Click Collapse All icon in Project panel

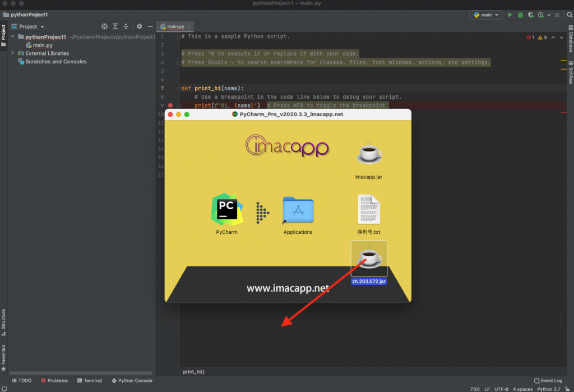[126, 26]
